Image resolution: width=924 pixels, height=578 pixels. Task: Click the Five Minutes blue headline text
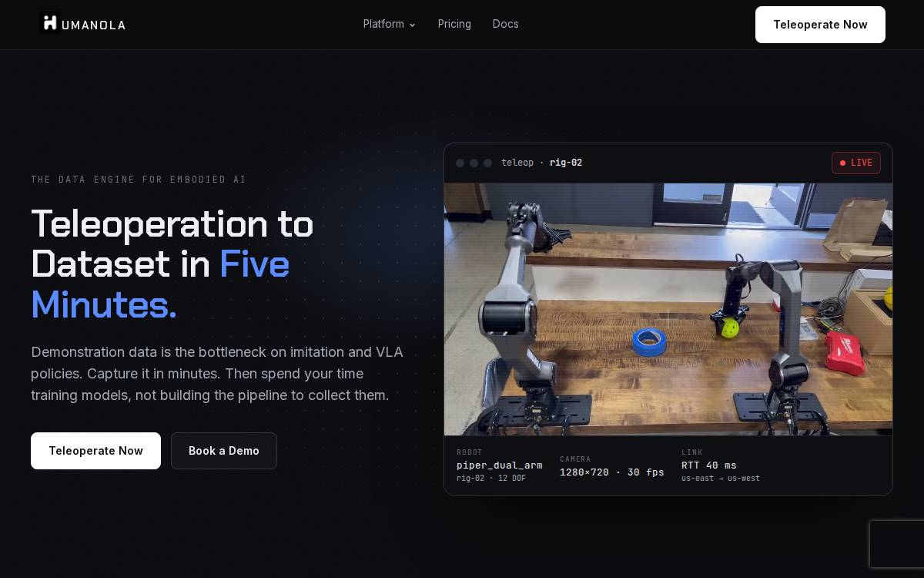coord(160,284)
